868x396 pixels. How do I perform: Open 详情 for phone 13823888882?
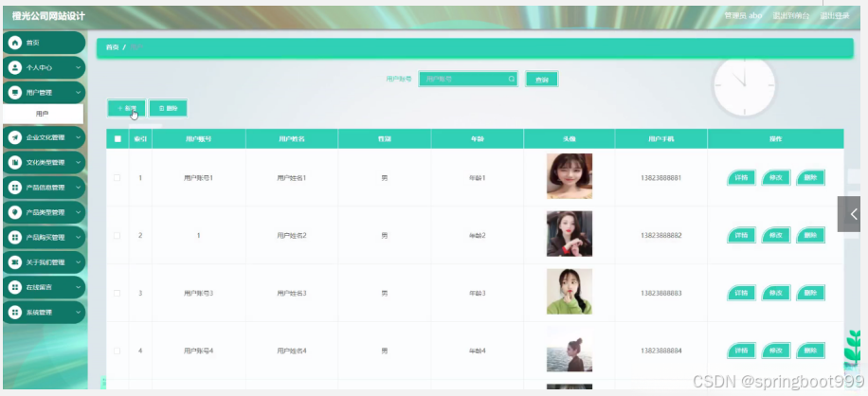[x=741, y=236]
